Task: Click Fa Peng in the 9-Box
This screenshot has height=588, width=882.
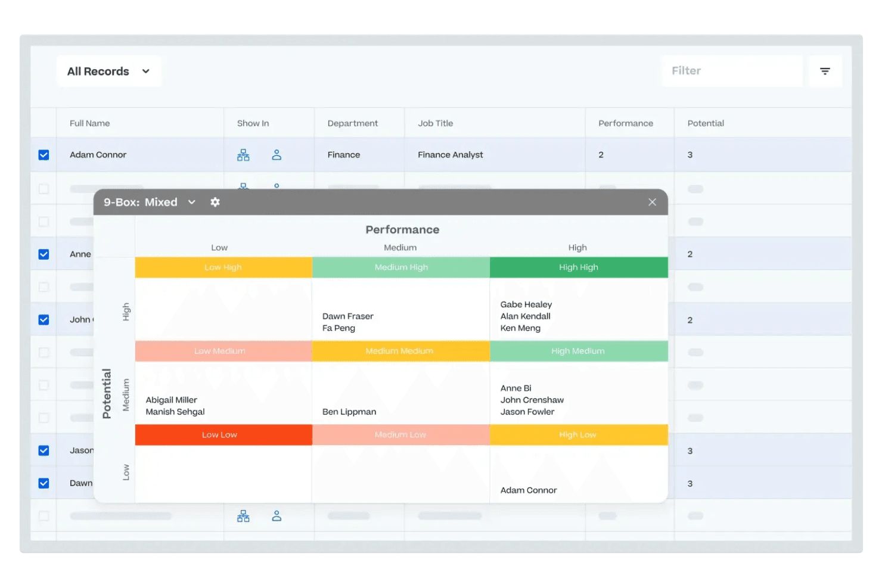Action: tap(338, 328)
